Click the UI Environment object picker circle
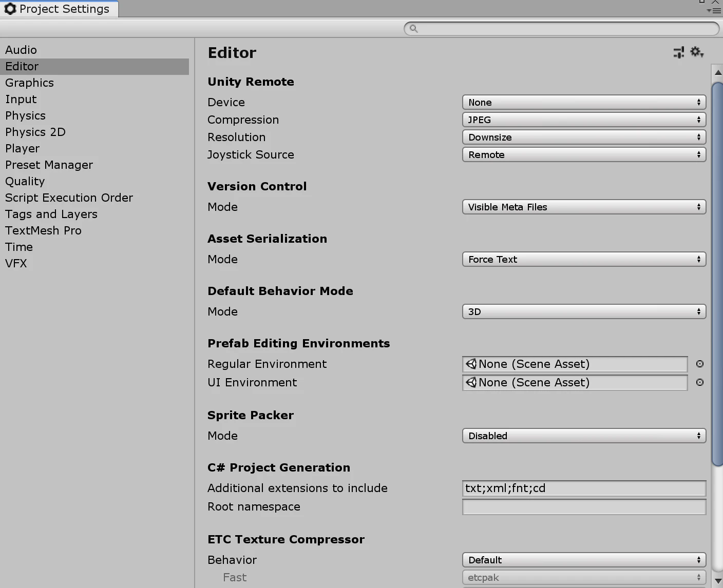723x588 pixels. pyautogui.click(x=700, y=382)
